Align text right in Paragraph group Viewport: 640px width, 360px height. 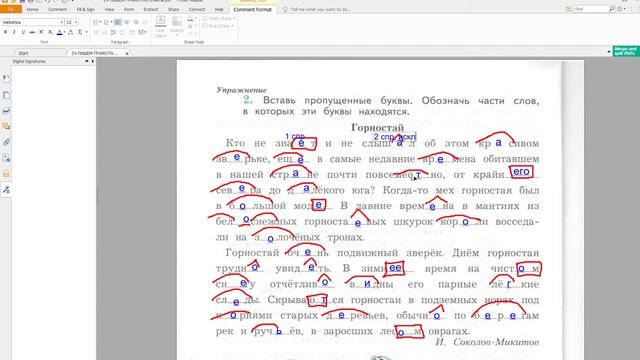click(136, 22)
